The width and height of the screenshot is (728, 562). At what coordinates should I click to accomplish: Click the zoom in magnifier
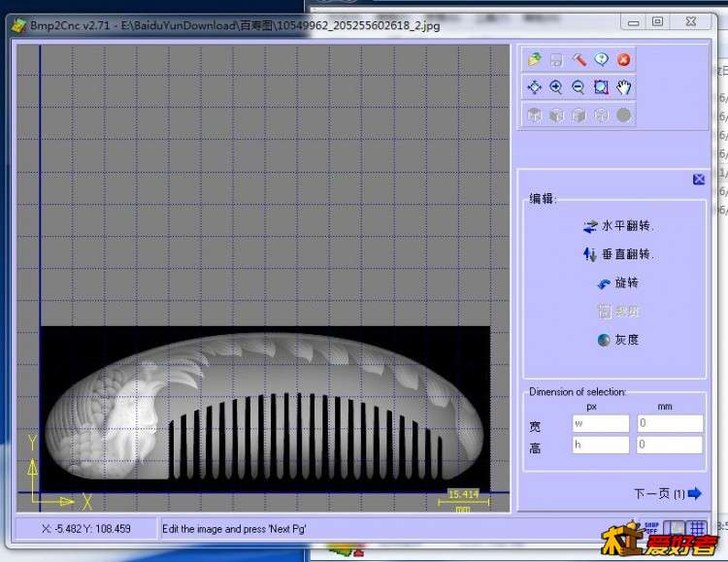point(556,87)
